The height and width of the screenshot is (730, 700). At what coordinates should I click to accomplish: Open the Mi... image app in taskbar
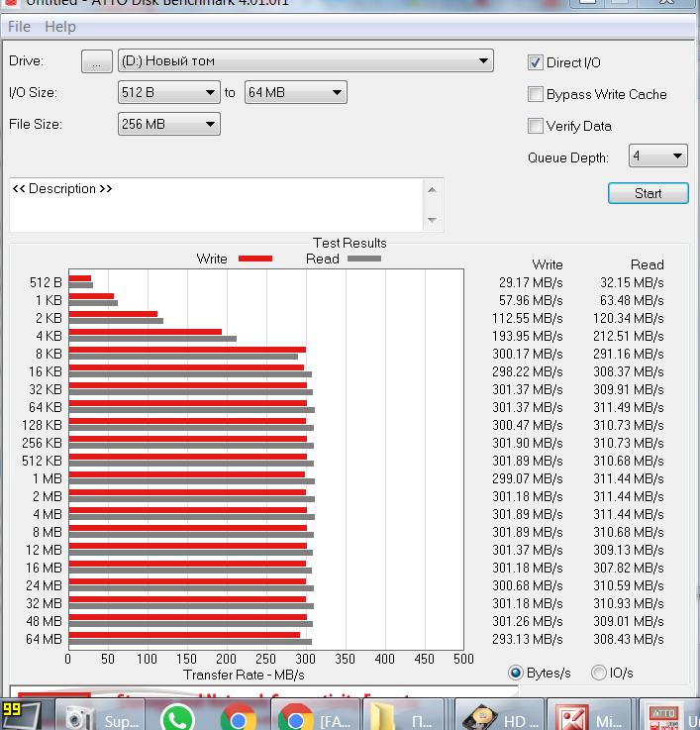point(590,716)
